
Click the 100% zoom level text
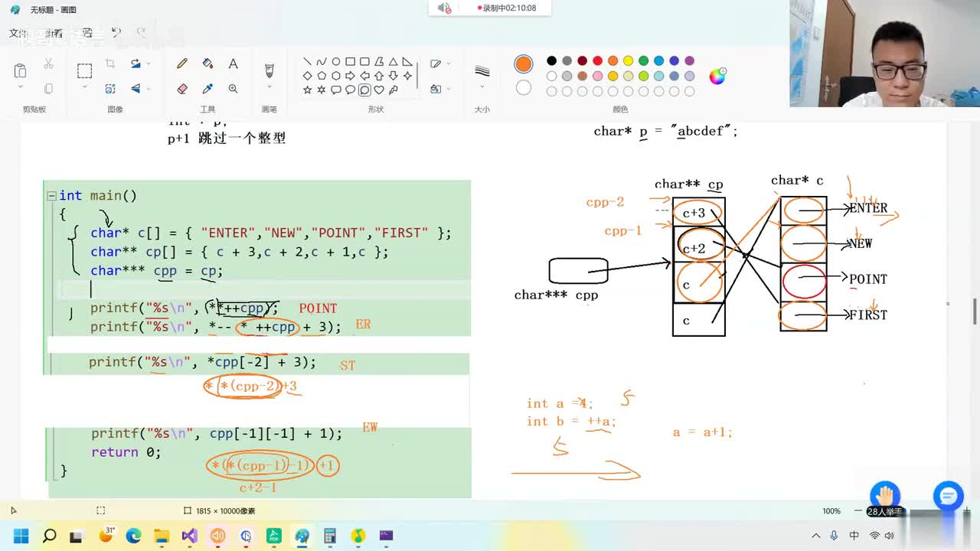(x=831, y=510)
